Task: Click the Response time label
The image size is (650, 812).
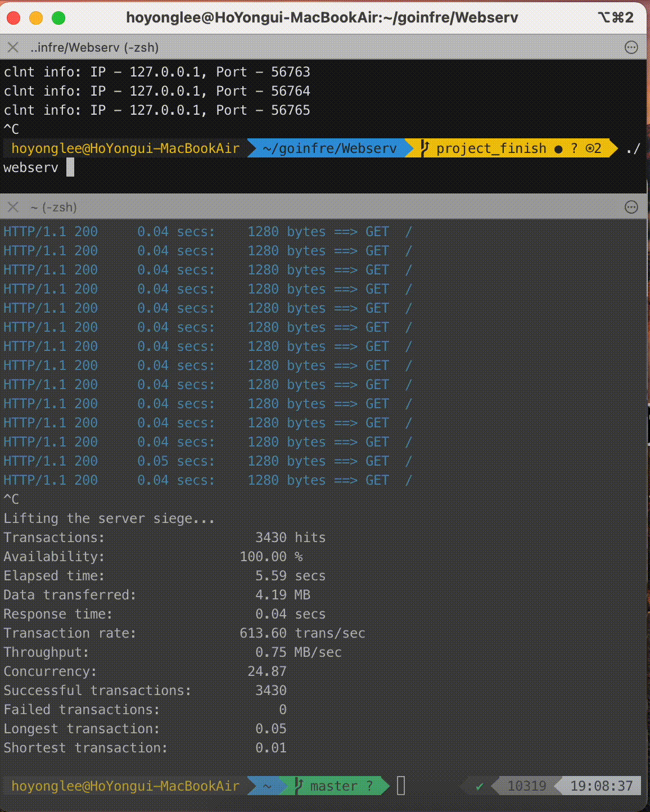Action: [x=58, y=614]
